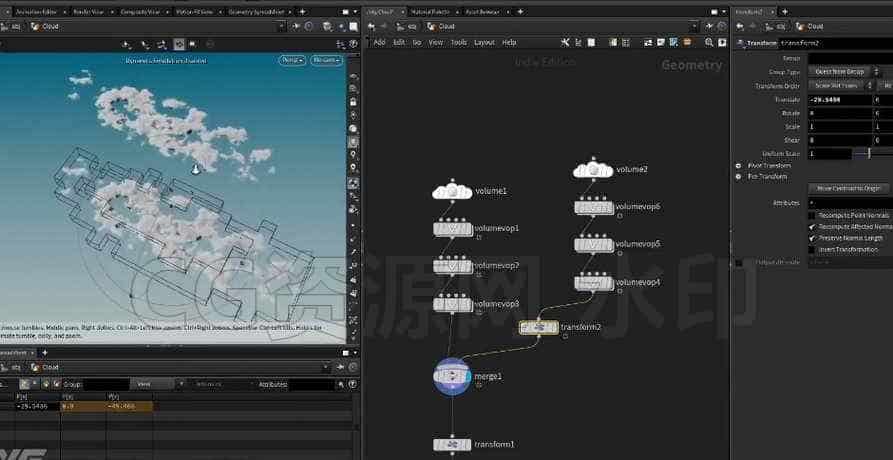
Task: Select the volumevop6 node
Action: coord(594,207)
